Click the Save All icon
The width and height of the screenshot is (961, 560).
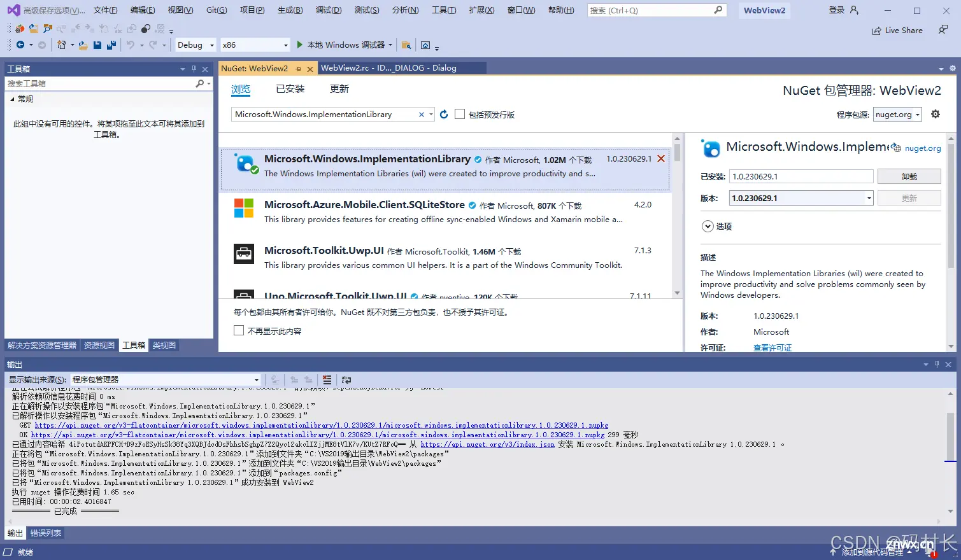[111, 45]
